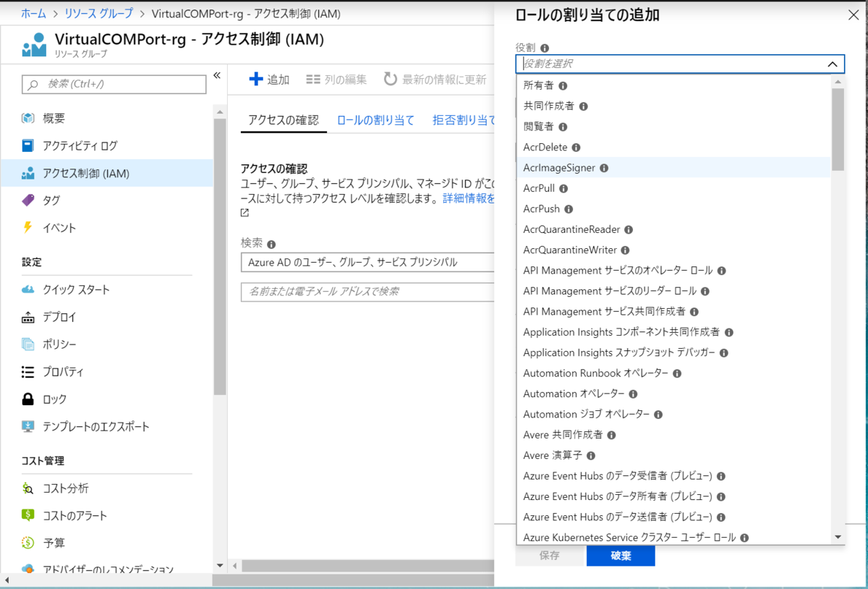Select API Management サービス共同作成者 role

point(673,312)
